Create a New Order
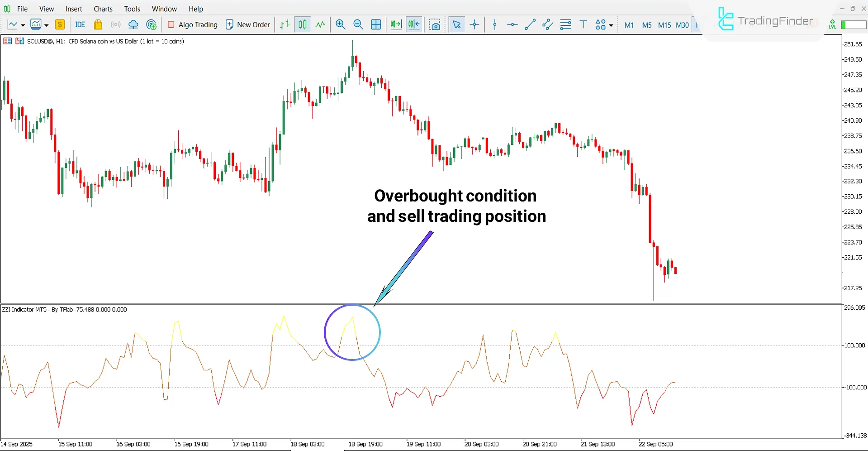Viewport: 868px width, 451px height. coord(247,24)
